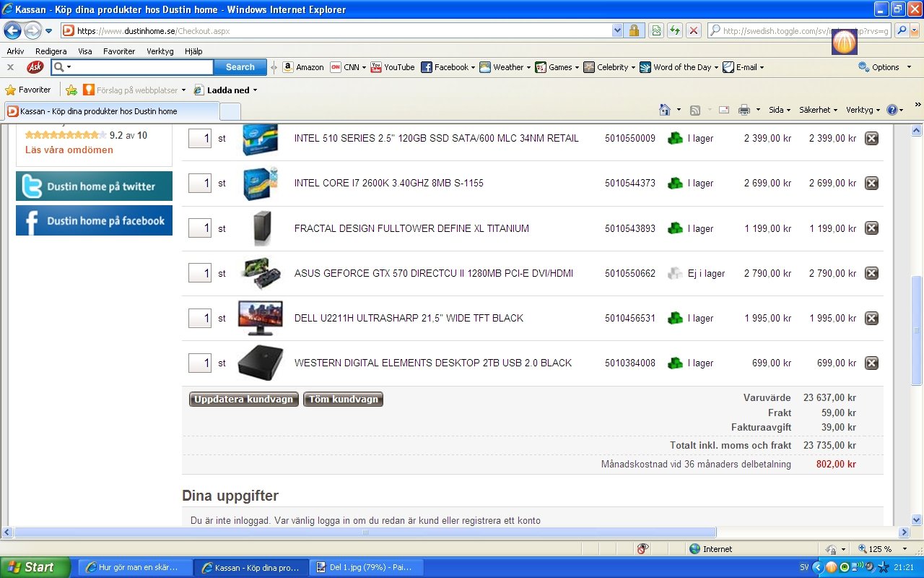Click the add-to-favorites-bar star icon

coord(71,90)
